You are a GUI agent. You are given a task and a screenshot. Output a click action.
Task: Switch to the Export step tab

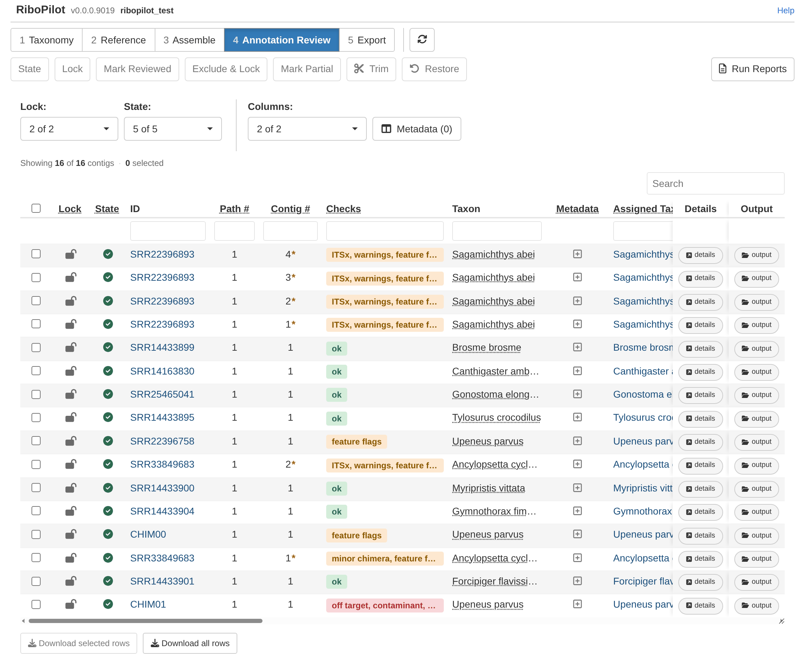[x=366, y=40]
